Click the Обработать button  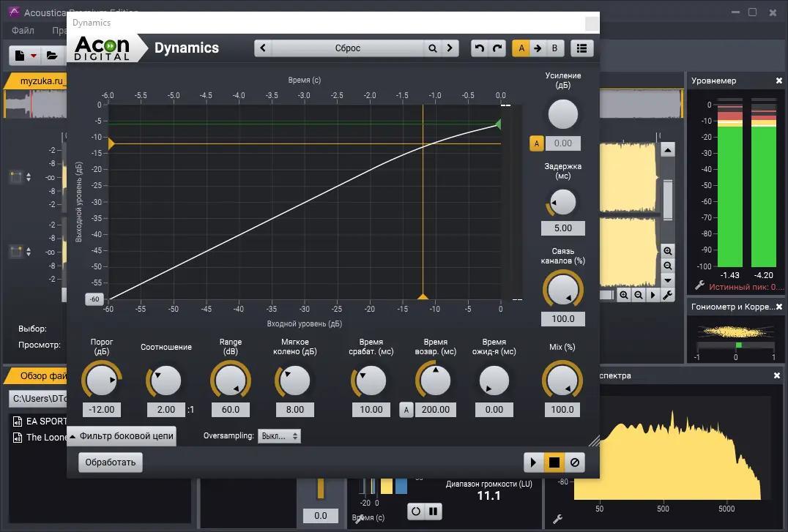coord(110,462)
